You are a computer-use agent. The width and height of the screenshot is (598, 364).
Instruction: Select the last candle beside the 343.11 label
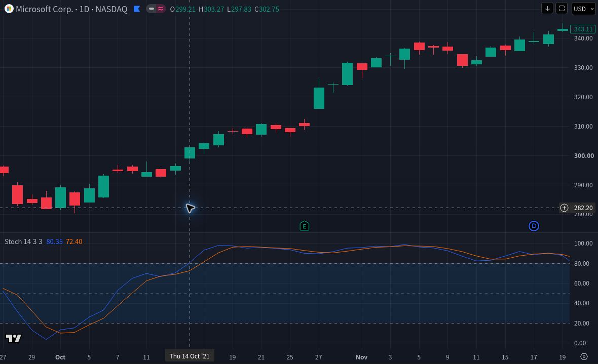click(563, 29)
